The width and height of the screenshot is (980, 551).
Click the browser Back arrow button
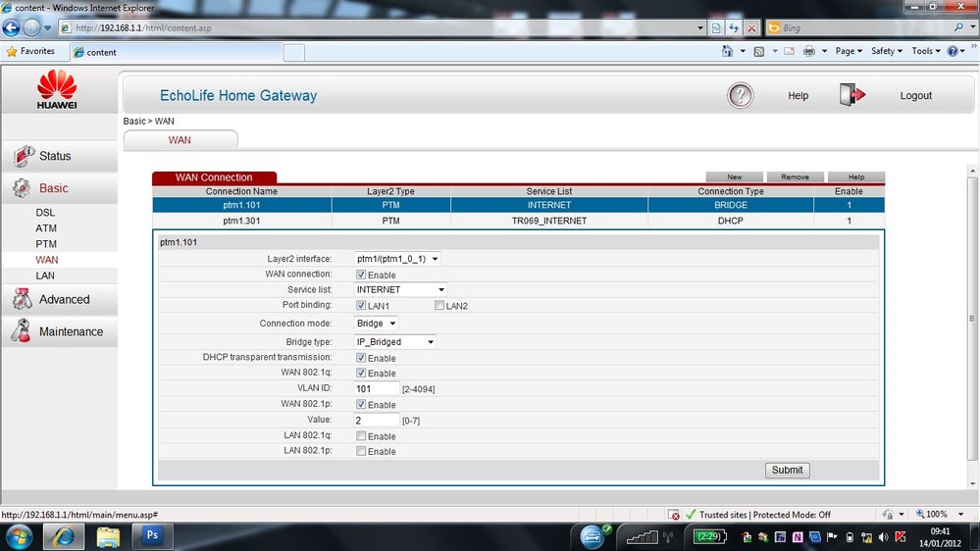[11, 27]
